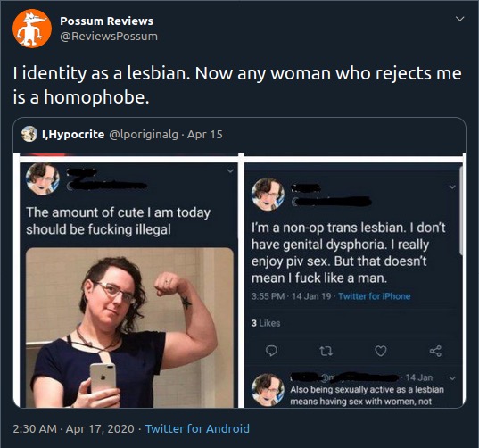The image size is (479, 448).
Task: Open the I,Hypocrite display name
Action: click(73, 135)
